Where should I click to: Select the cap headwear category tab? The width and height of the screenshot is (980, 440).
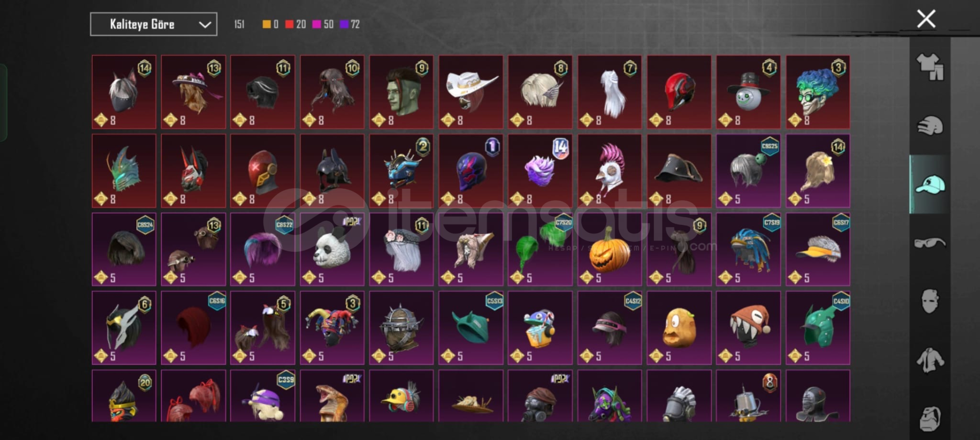click(x=930, y=185)
